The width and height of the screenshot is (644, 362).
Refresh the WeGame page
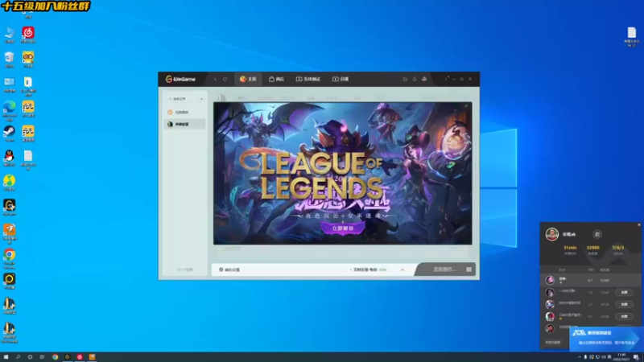click(x=225, y=79)
